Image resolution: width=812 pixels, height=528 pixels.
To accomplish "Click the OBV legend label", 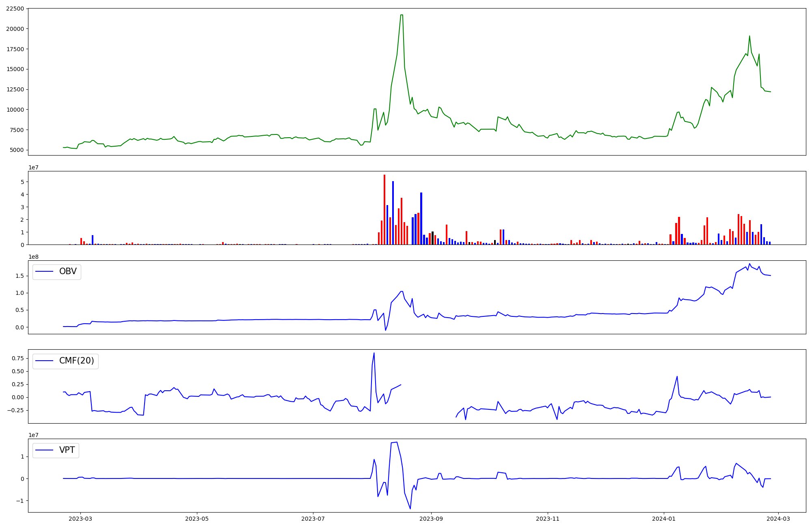I will [68, 271].
